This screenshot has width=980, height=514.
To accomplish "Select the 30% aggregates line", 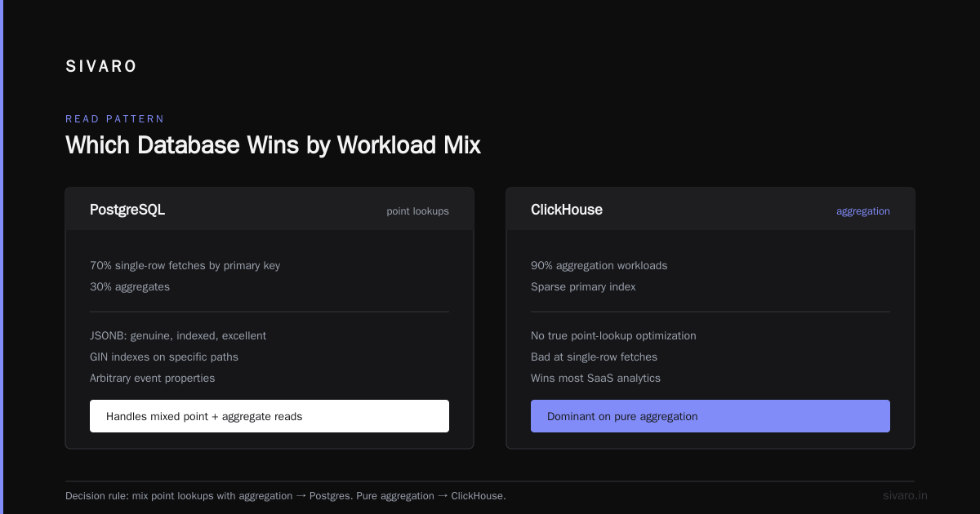I will [x=130, y=287].
